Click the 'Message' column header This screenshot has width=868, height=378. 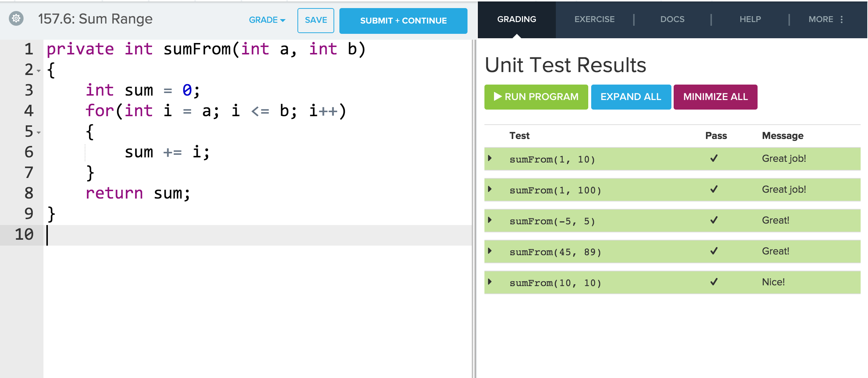pyautogui.click(x=783, y=136)
